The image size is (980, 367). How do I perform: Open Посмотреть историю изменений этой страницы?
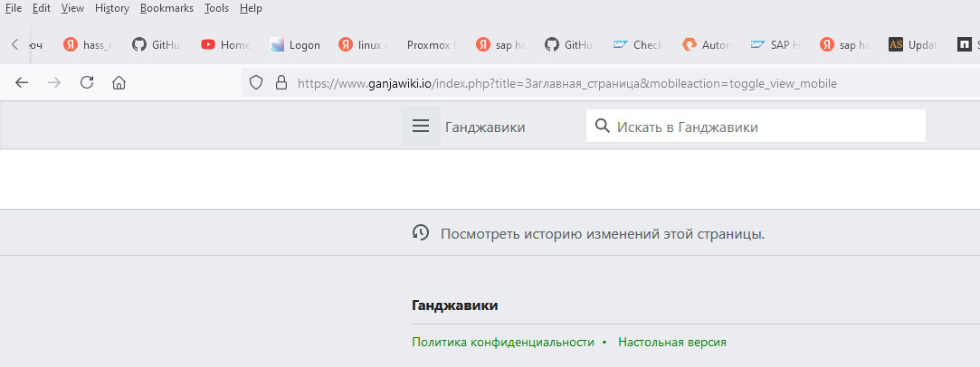coord(603,235)
